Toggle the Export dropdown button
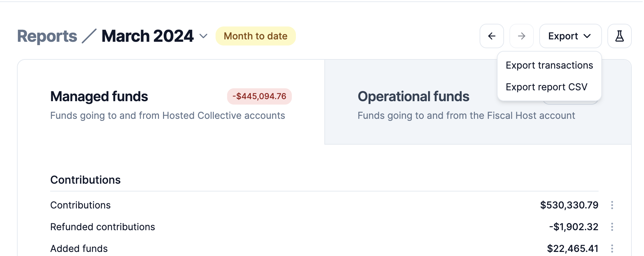Viewport: 644px width, 256px height. click(x=570, y=36)
